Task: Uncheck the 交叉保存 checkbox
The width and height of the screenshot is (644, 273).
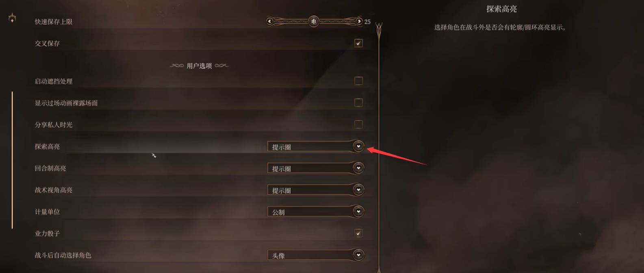Action: (x=358, y=43)
